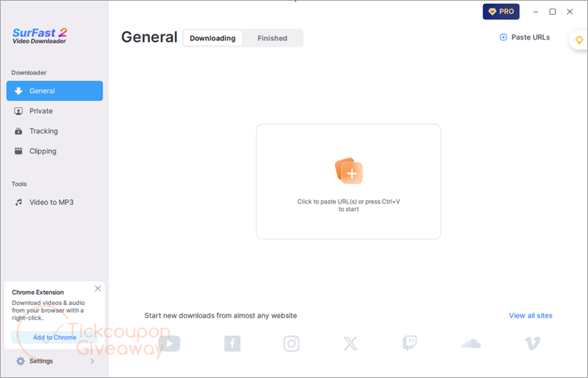
Task: Click the 'Chrome Extension' card title
Action: [38, 292]
